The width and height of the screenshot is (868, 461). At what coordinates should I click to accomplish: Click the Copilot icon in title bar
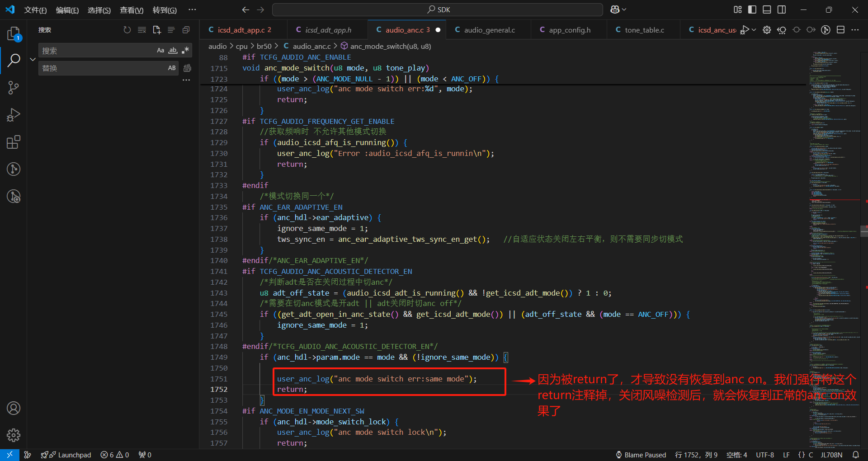pyautogui.click(x=615, y=9)
